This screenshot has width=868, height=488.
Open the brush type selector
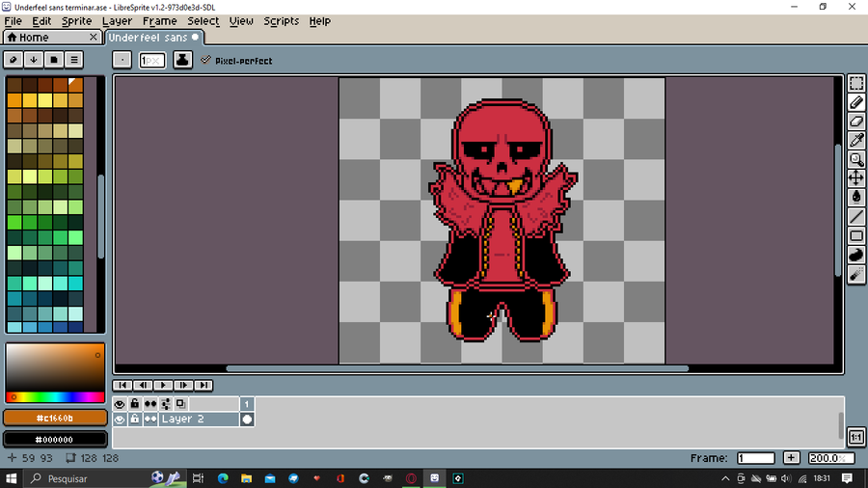coord(122,60)
